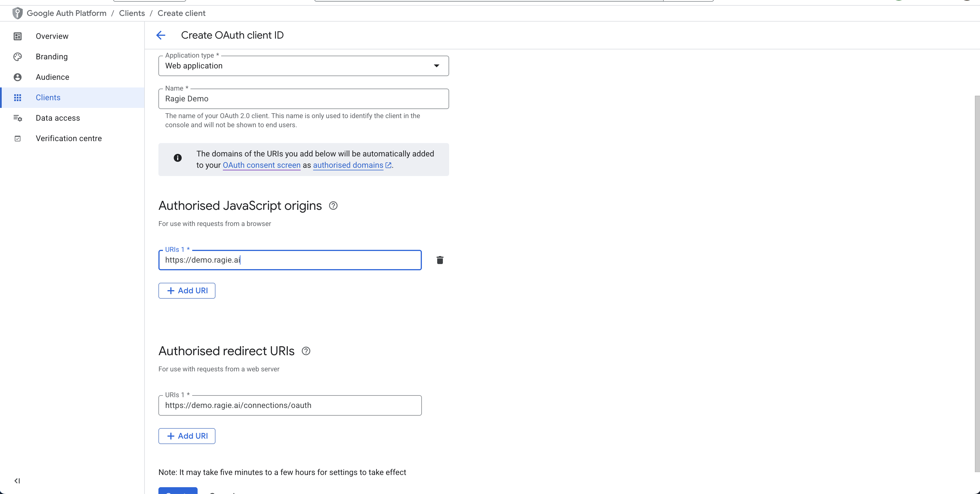Click the redirect URIs 1 input field
The height and width of the screenshot is (494, 980).
coord(290,405)
